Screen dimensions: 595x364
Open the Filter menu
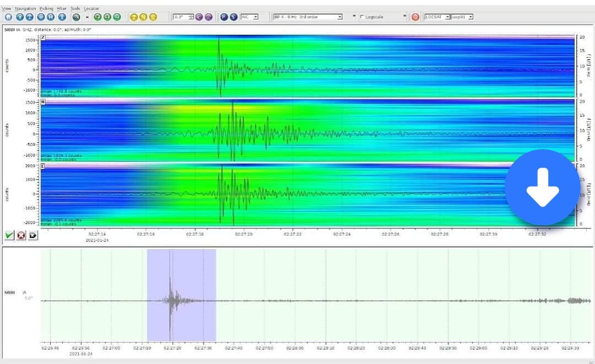point(62,9)
